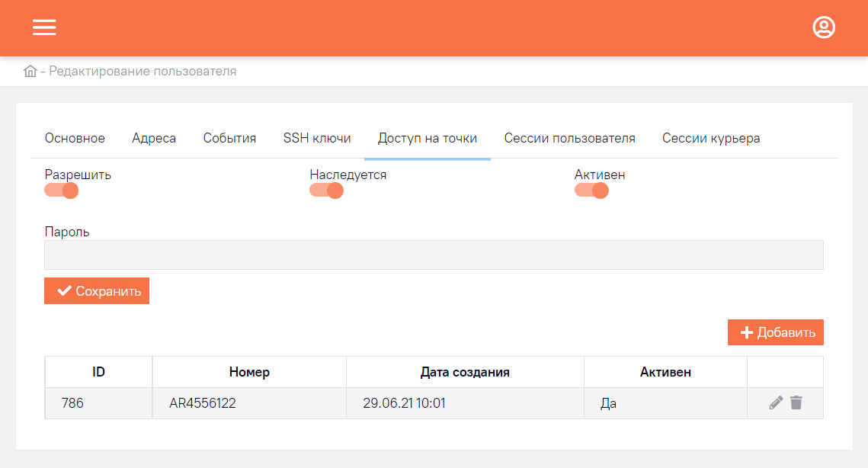Open the hamburger navigation menu
Screen dimensions: 868x468
[44, 27]
